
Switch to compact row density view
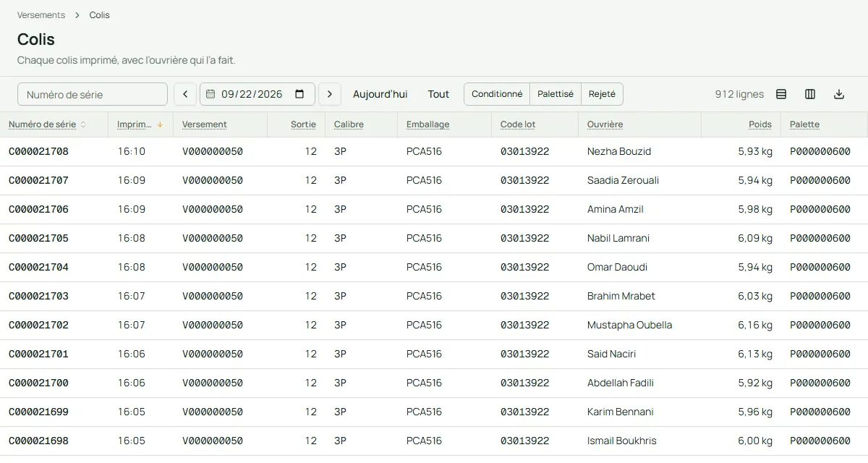(x=781, y=94)
